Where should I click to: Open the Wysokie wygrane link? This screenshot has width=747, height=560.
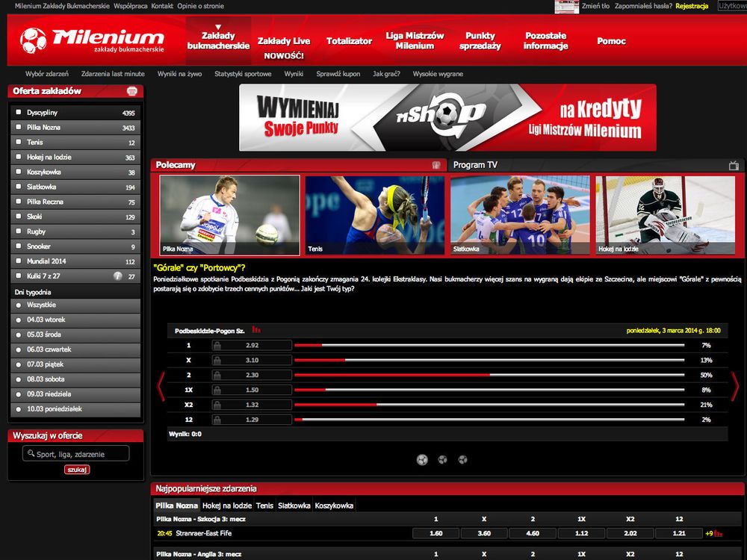point(438,74)
